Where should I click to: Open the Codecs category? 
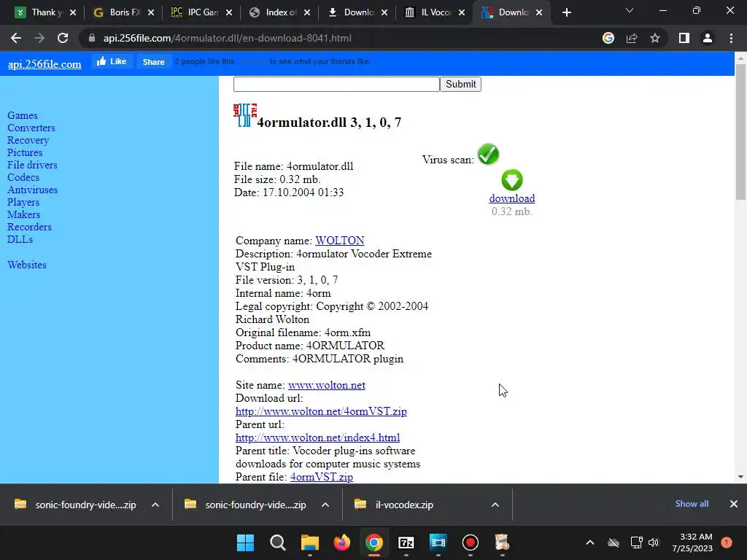click(23, 177)
